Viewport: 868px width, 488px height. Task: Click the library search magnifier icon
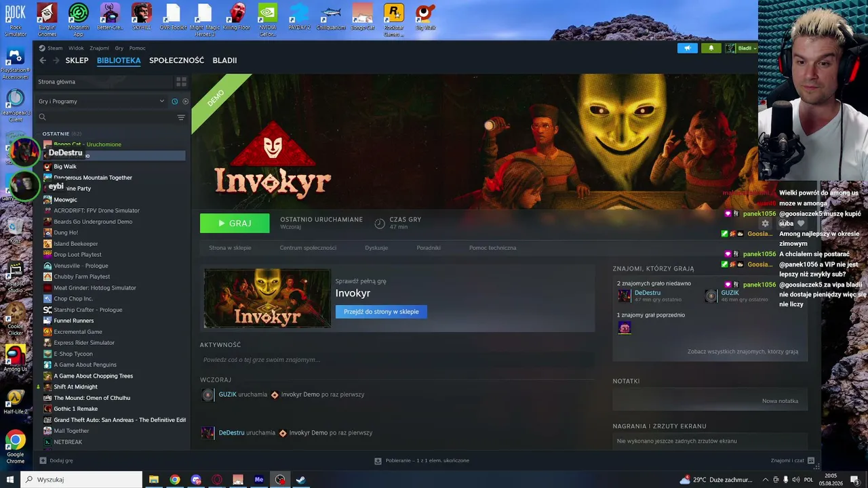point(42,117)
